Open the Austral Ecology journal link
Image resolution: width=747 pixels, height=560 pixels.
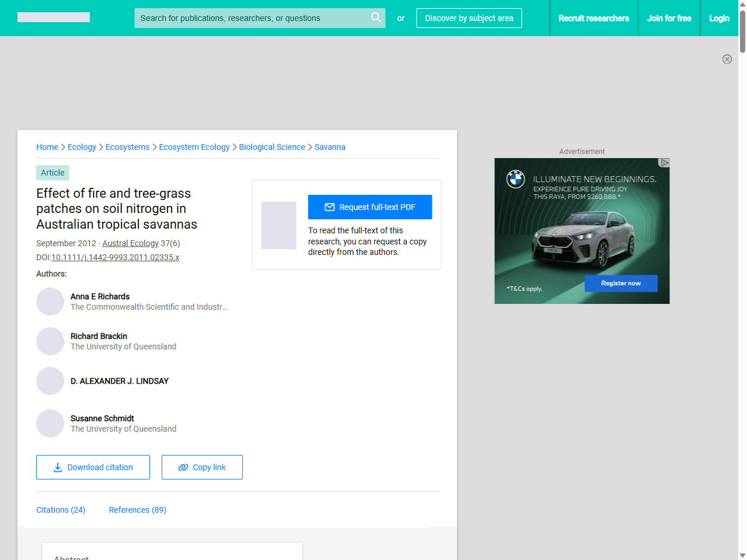[x=130, y=243]
